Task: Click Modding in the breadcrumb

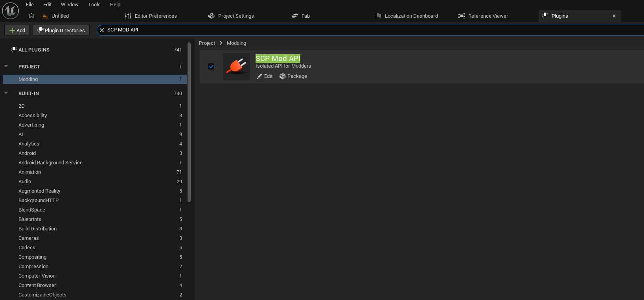Action: [237, 43]
